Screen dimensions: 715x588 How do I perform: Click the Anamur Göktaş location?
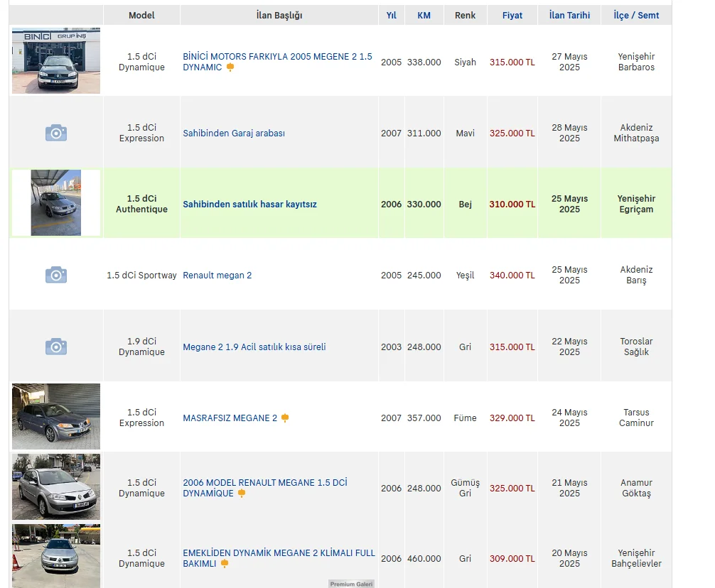pyautogui.click(x=636, y=488)
